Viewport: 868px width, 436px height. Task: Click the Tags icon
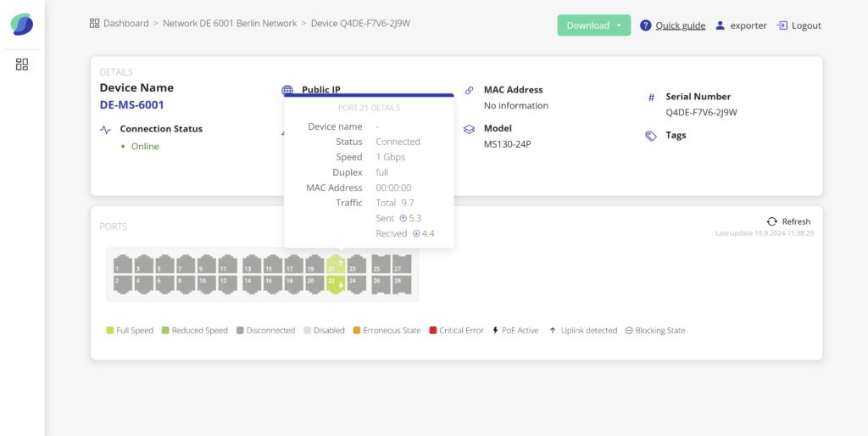click(x=651, y=136)
